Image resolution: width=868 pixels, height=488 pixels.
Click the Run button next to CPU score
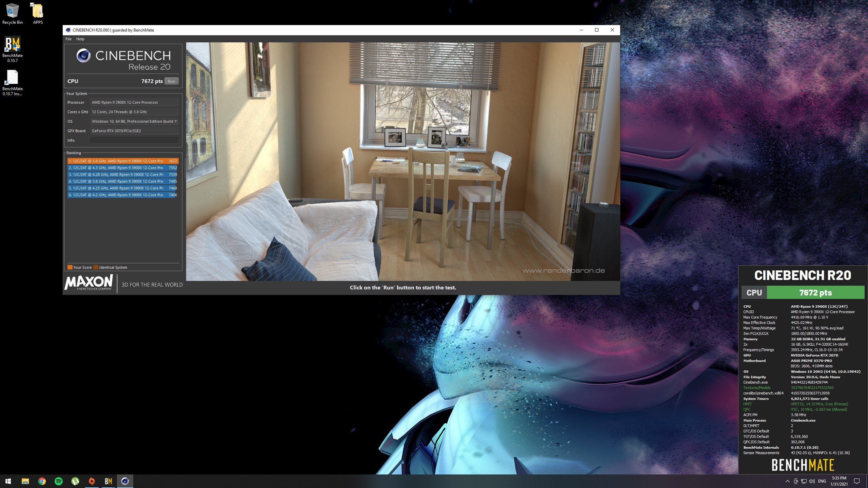[x=171, y=81]
